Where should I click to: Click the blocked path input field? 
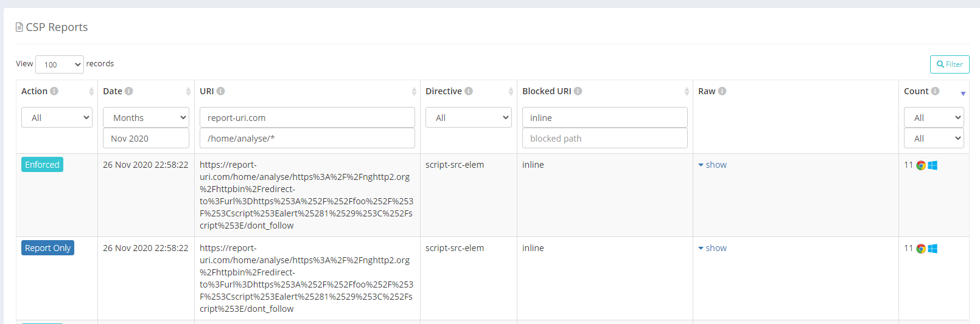tap(604, 139)
